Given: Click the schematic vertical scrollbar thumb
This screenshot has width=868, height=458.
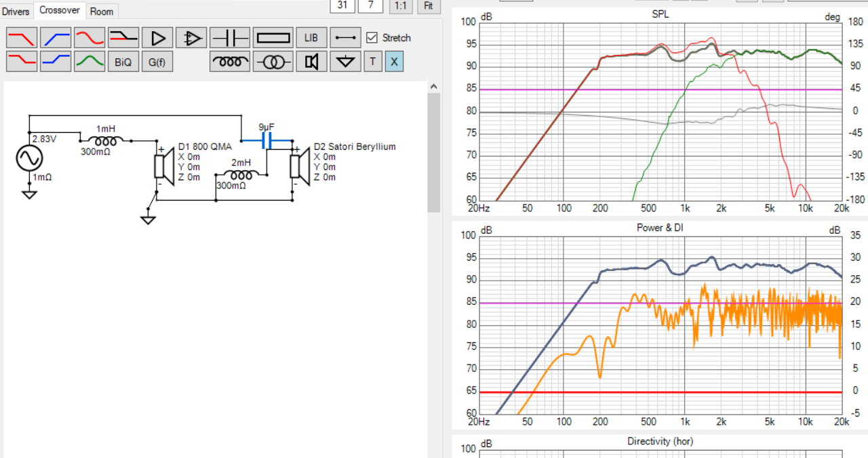Looking at the screenshot, I should click(x=434, y=152).
